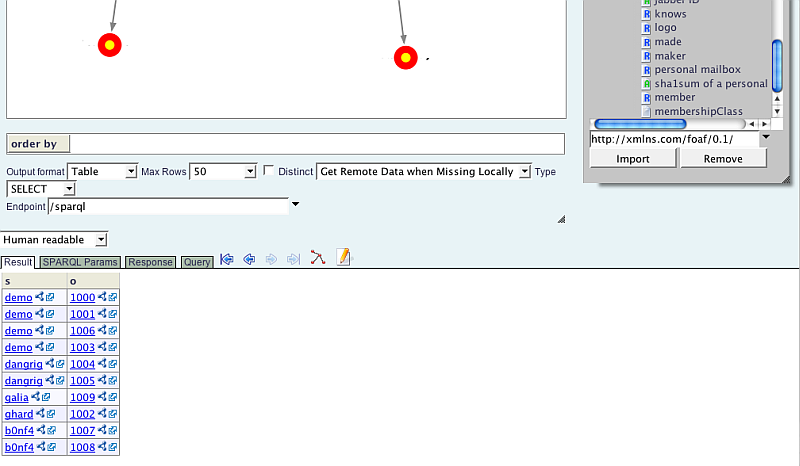Click the query panel resize grip

point(561,219)
